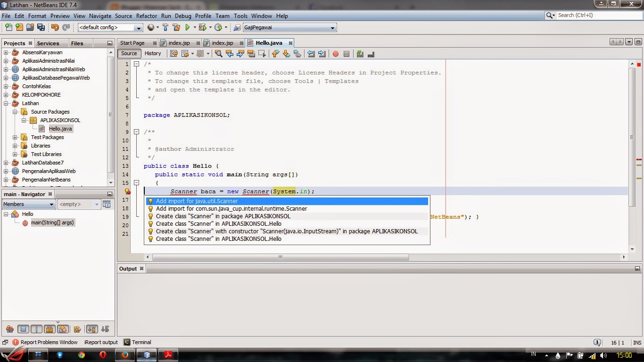Screen dimensions: 644x362
Task: Run the project with the green arrow
Action: [x=188, y=27]
